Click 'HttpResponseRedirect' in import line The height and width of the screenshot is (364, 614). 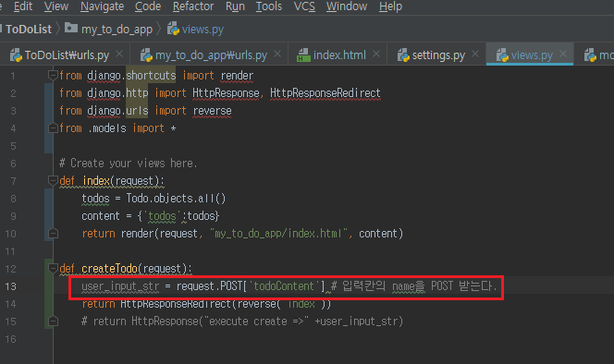(x=325, y=93)
